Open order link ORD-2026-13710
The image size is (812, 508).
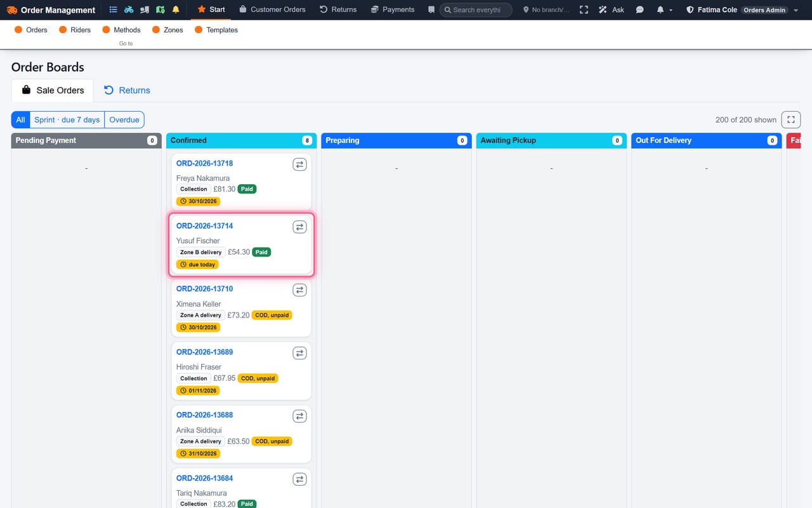point(204,289)
